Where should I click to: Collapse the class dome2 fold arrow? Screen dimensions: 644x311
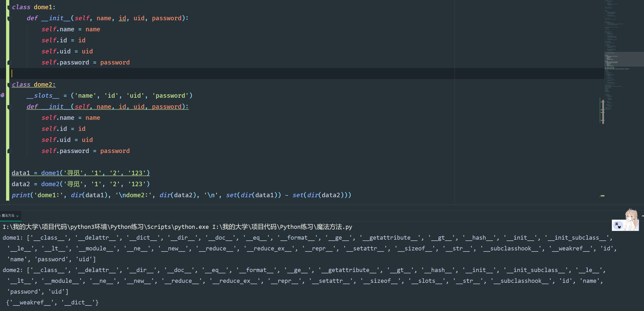point(9,85)
